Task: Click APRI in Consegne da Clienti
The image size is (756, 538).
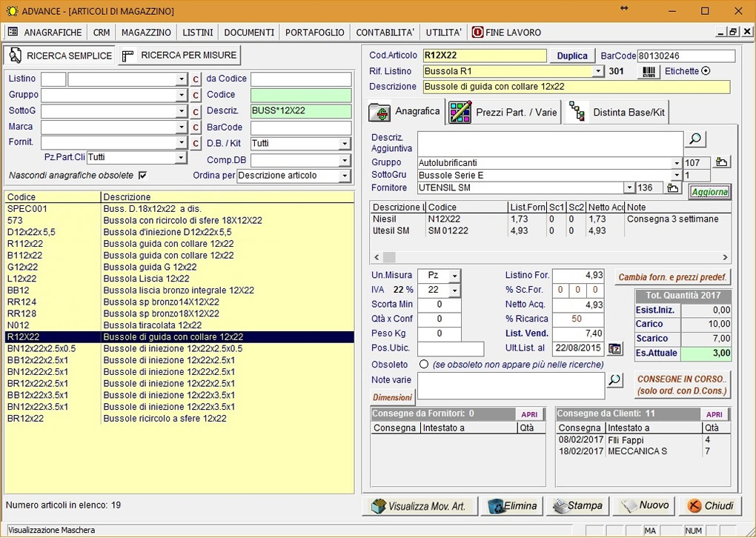Action: (714, 414)
